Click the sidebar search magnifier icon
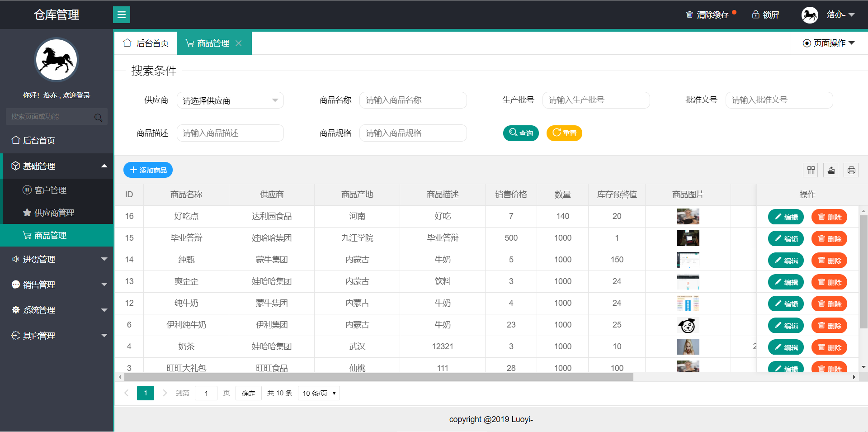868x432 pixels. click(x=98, y=117)
